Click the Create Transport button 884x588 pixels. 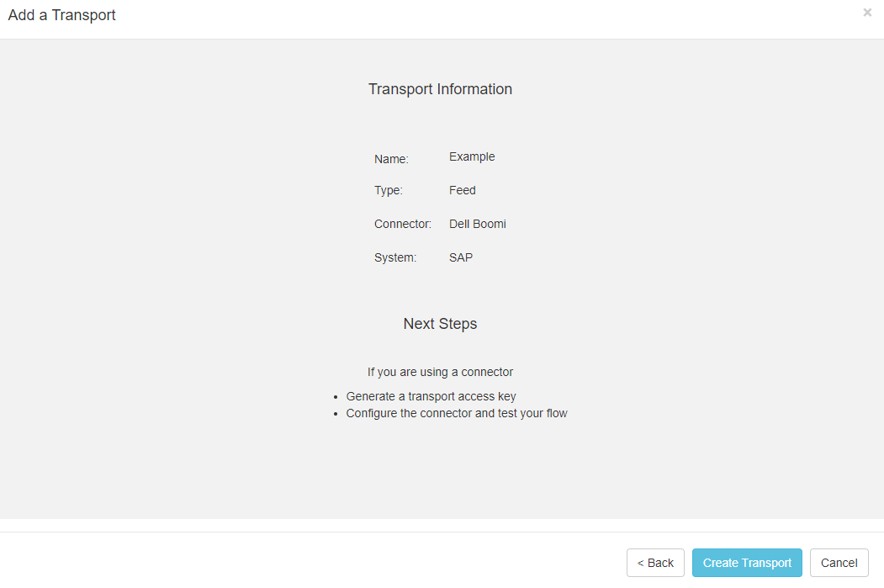pos(747,563)
